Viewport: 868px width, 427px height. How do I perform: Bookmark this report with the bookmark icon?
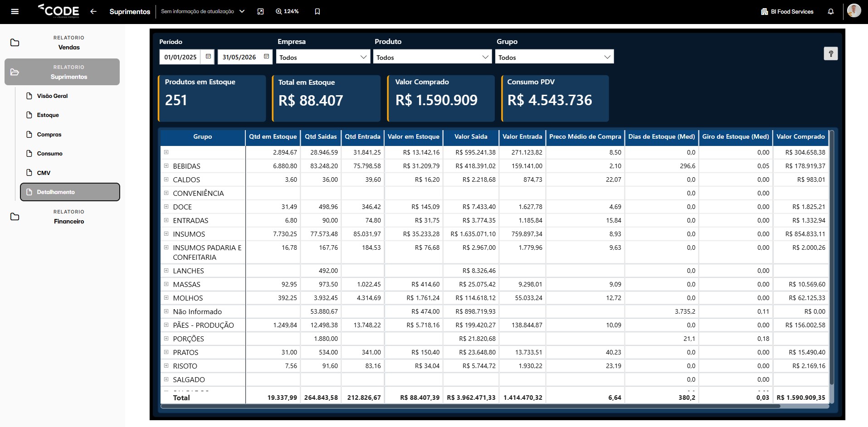pyautogui.click(x=317, y=11)
